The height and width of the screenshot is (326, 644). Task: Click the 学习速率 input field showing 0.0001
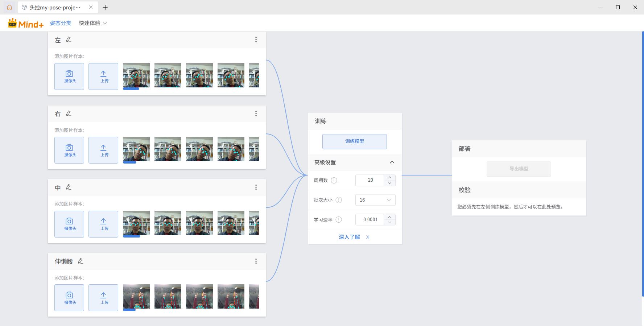370,219
